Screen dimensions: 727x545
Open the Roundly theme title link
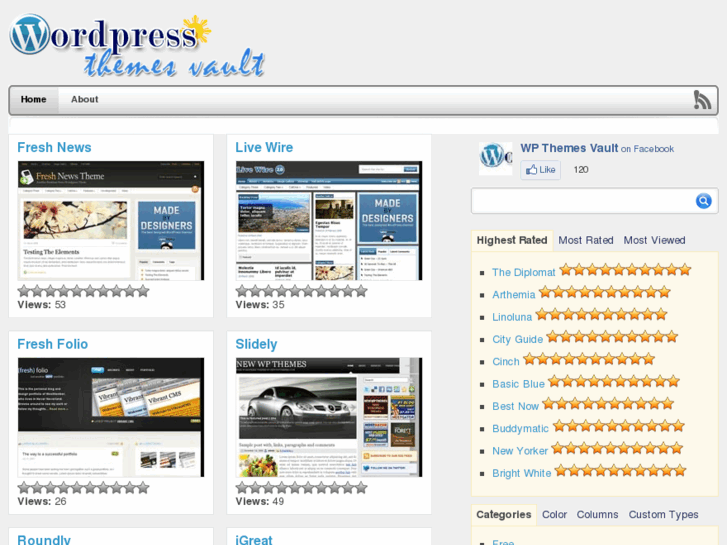[x=44, y=540]
